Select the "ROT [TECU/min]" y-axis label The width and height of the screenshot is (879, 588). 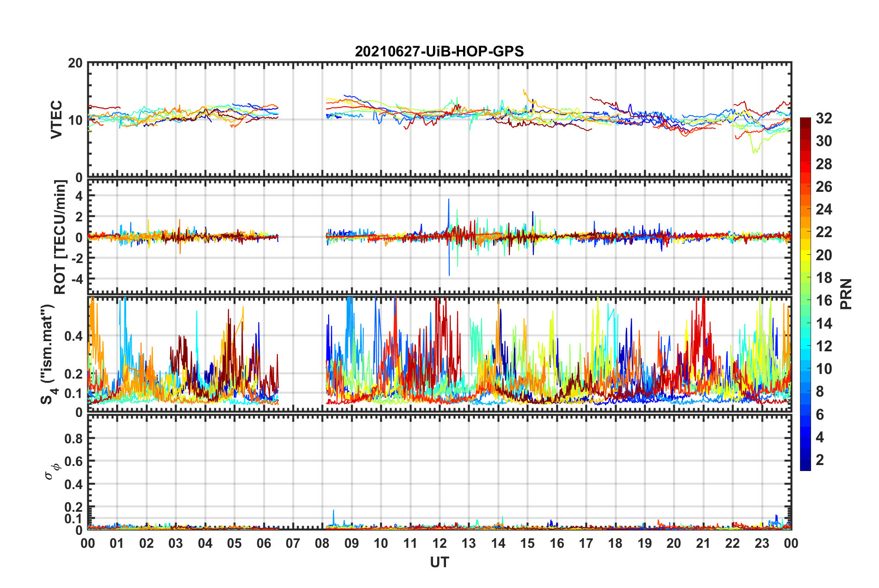pos(60,237)
